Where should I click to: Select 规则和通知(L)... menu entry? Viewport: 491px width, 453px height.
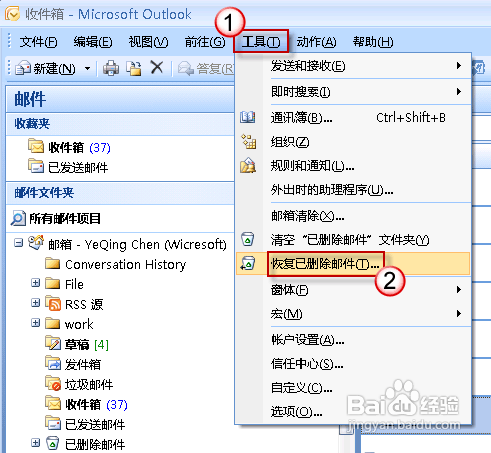pos(353,166)
